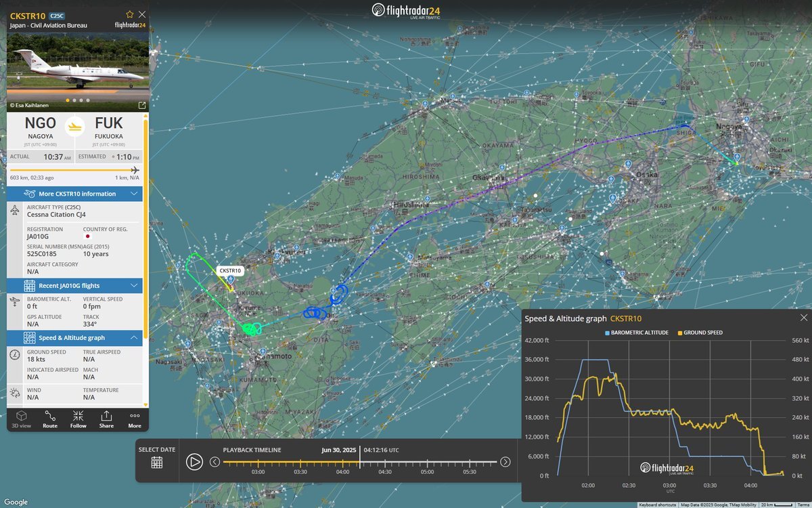Close the Speed & Altitude graph popup

click(804, 318)
